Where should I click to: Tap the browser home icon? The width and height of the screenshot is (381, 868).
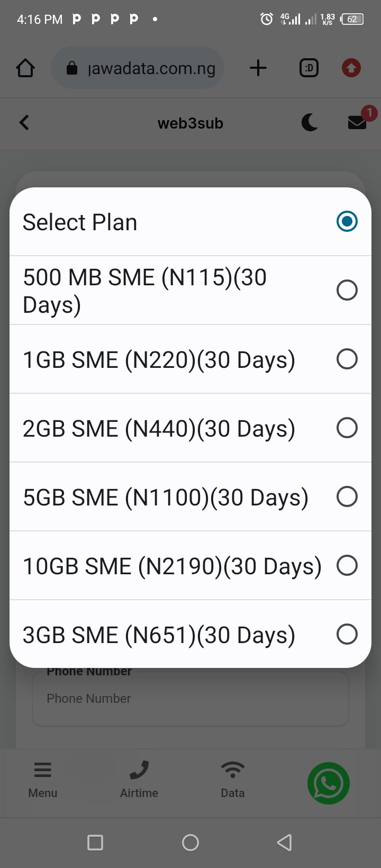click(25, 68)
